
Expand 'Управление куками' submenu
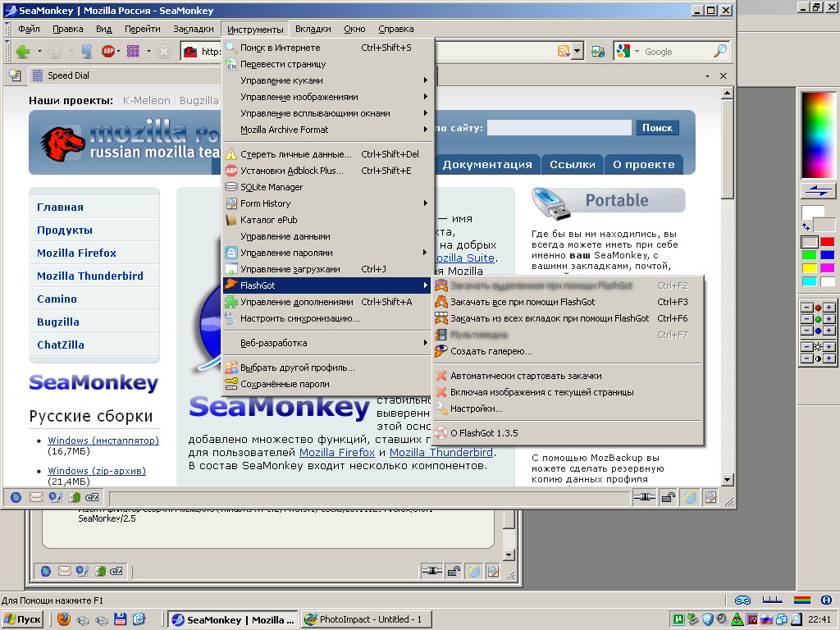coord(326,80)
